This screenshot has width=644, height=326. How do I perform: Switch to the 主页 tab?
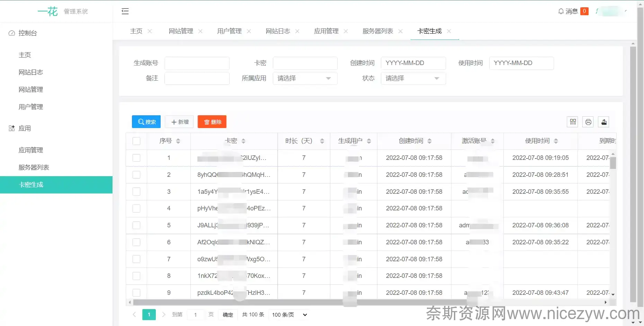pos(136,31)
